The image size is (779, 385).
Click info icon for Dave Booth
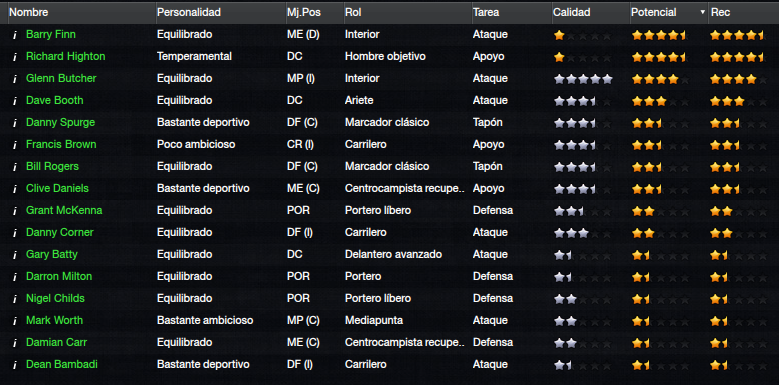15,100
